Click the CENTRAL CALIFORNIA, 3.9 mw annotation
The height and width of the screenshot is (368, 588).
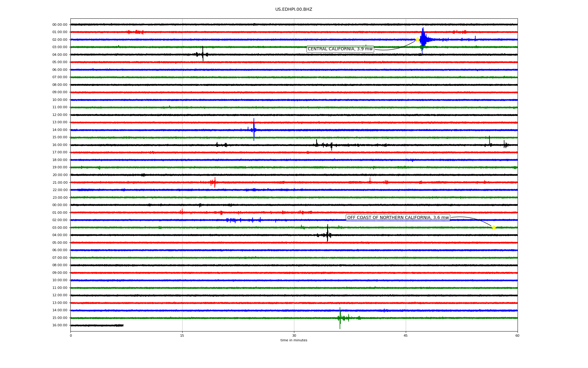coord(340,49)
